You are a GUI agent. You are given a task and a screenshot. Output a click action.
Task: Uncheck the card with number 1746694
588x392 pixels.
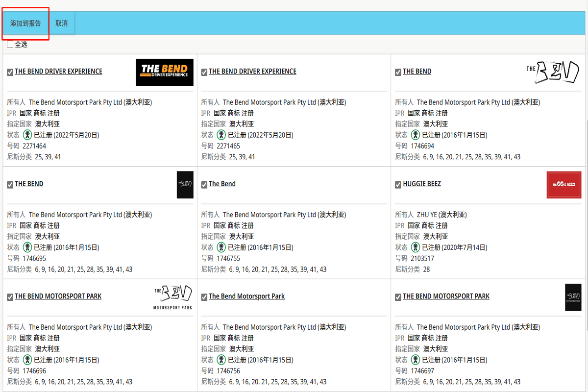point(398,73)
